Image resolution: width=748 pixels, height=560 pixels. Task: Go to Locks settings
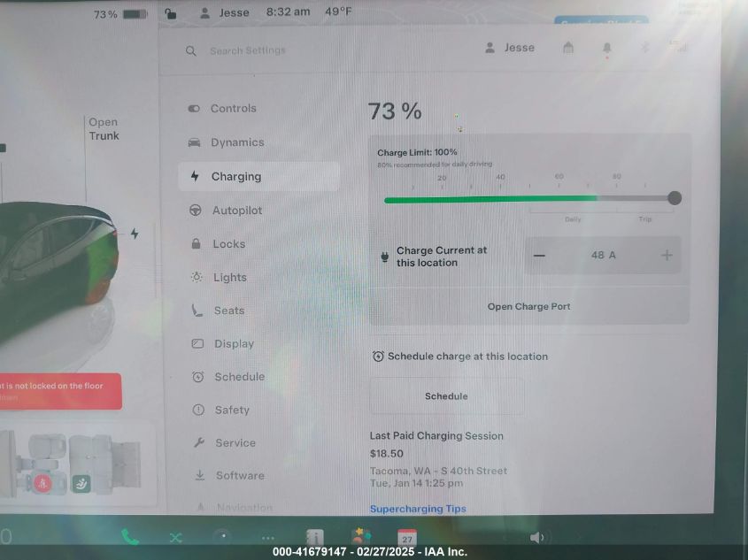[x=228, y=244]
